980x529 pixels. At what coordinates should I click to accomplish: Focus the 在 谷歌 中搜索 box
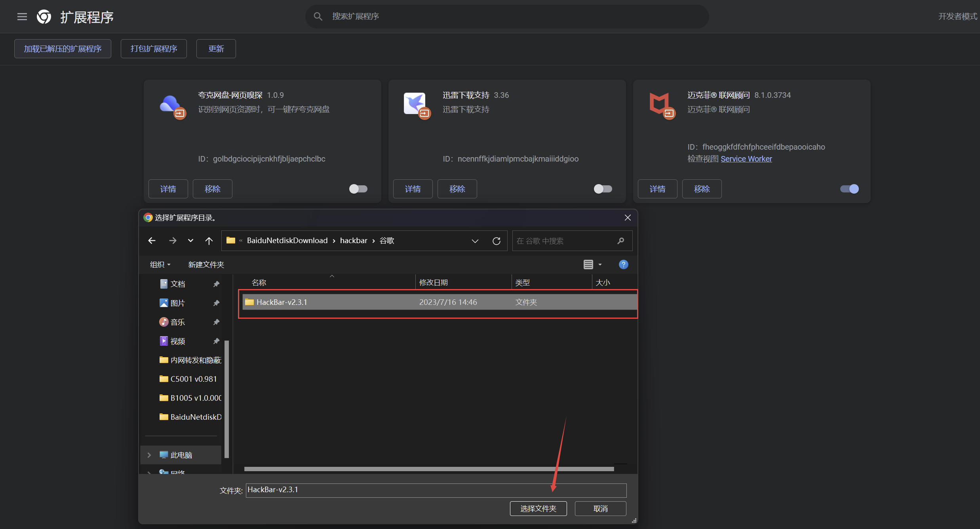[x=572, y=241]
